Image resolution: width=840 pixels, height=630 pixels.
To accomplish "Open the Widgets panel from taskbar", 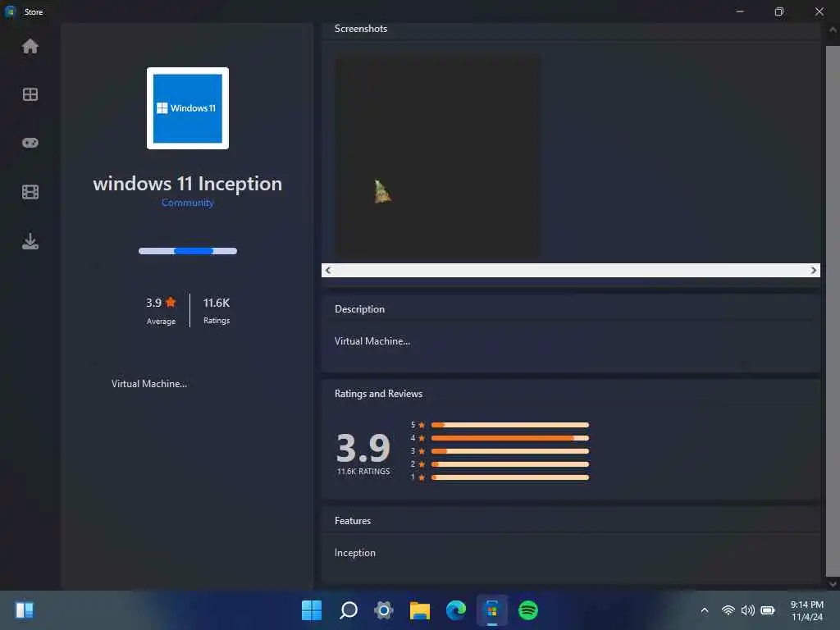I will (x=24, y=610).
